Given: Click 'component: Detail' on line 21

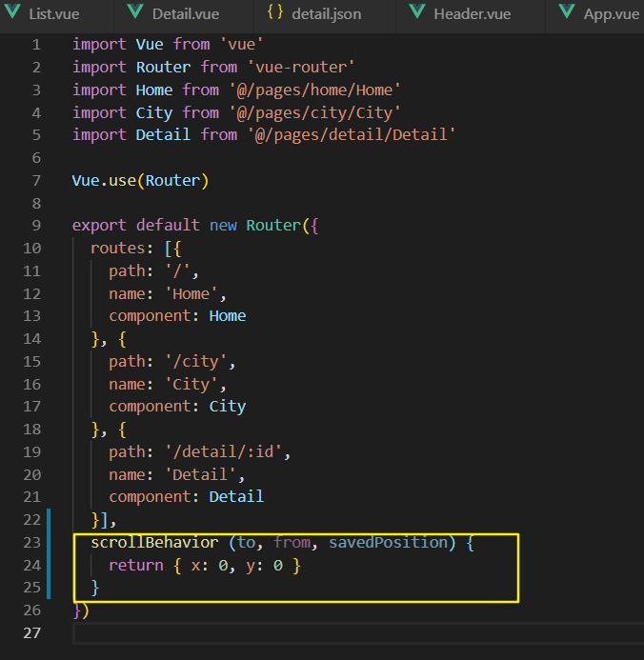Looking at the screenshot, I should click(x=186, y=497).
